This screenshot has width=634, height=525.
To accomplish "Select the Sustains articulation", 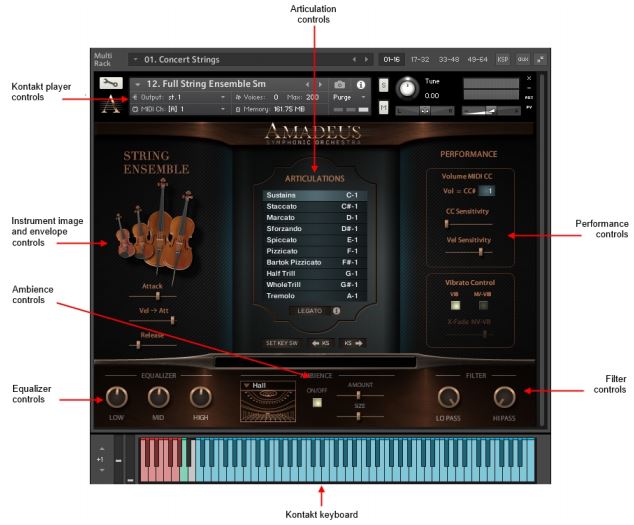I will 315,195.
